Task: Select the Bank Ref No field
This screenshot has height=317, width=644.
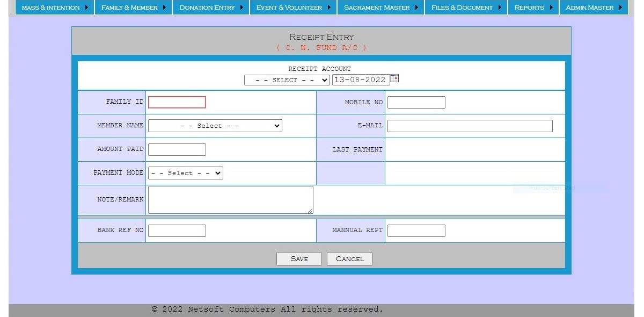Action: point(177,230)
